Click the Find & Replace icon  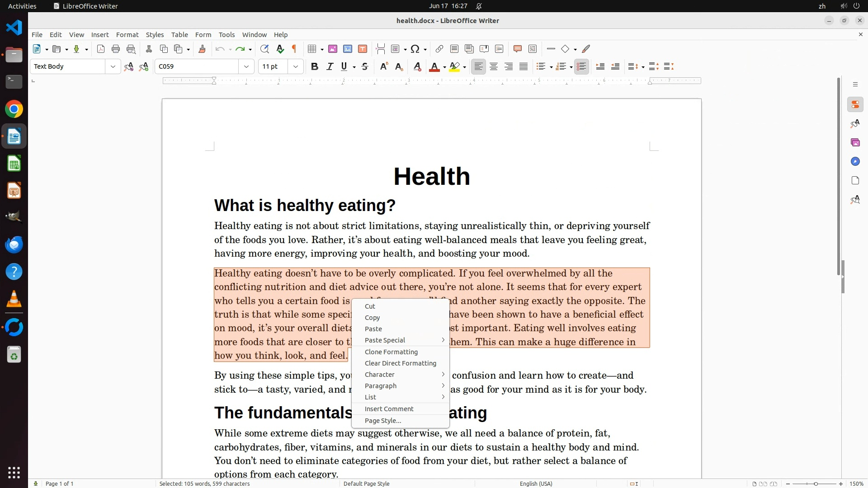pos(265,49)
